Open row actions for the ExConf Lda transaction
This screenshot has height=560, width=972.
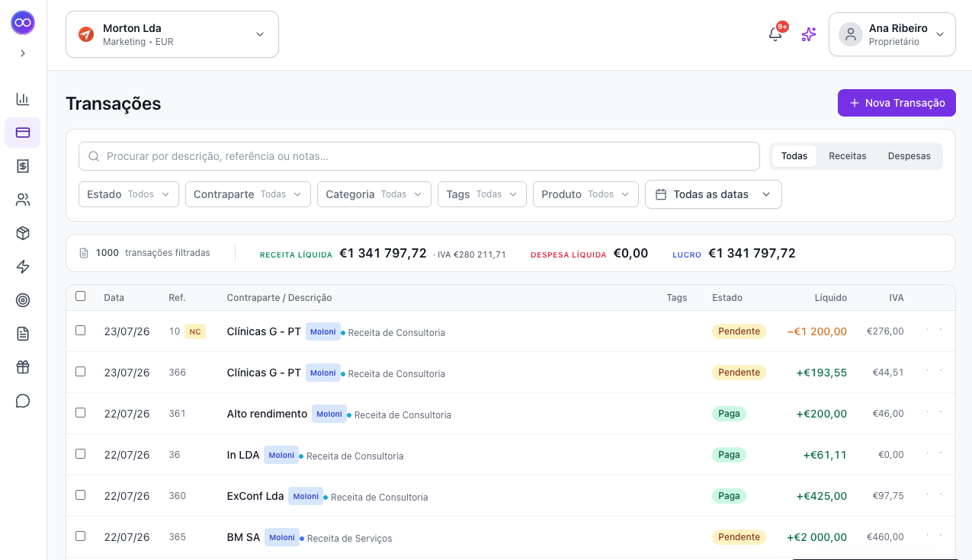[934, 495]
